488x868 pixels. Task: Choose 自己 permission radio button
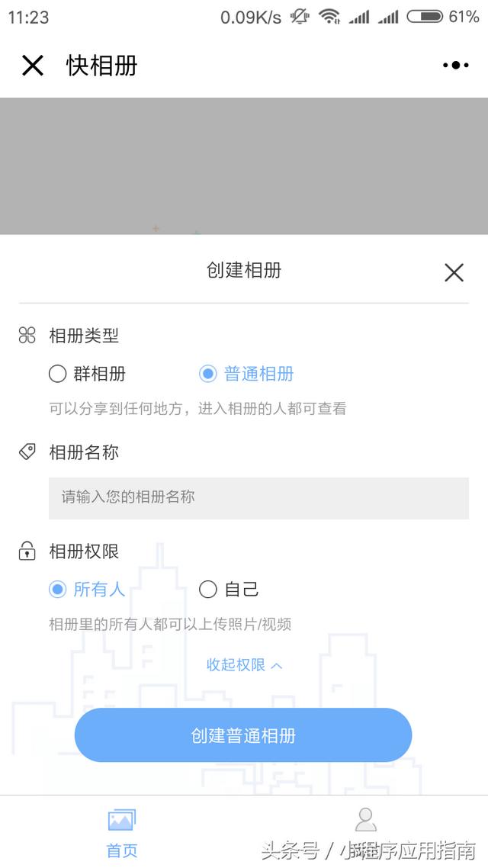coord(207,589)
